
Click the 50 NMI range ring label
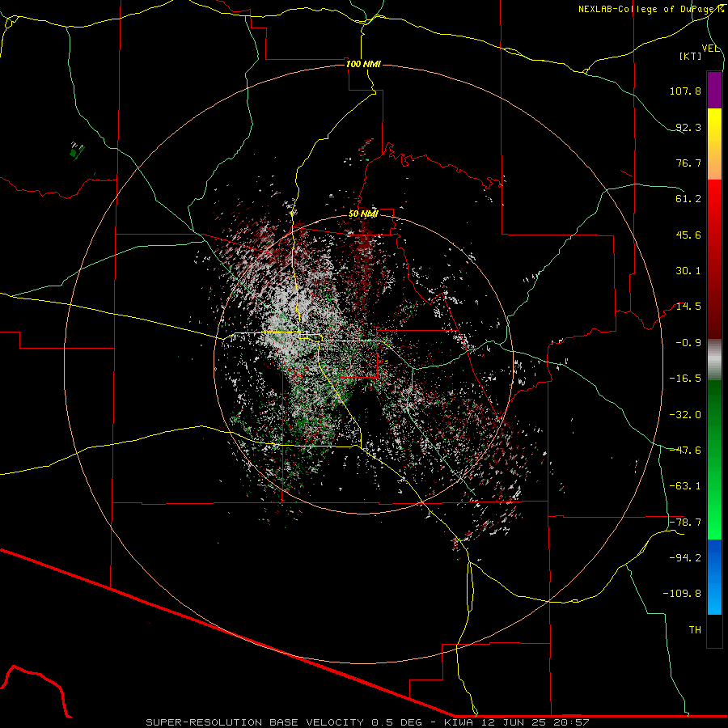coord(363,214)
